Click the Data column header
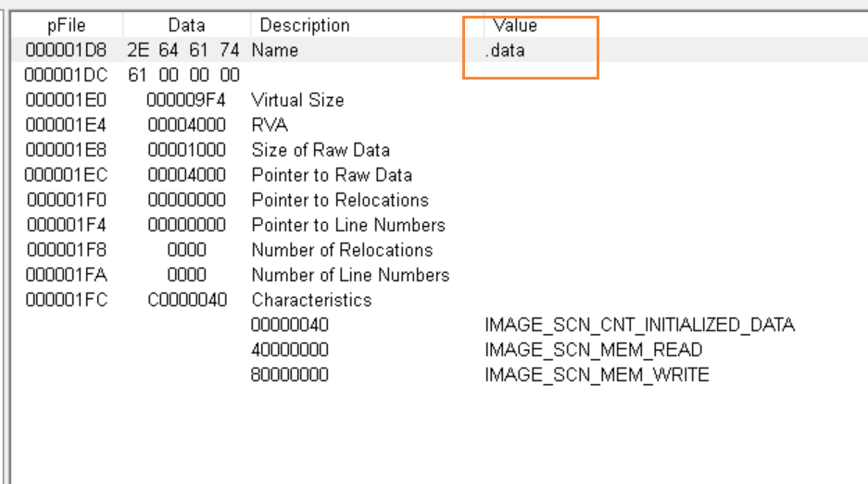 pyautogui.click(x=186, y=25)
